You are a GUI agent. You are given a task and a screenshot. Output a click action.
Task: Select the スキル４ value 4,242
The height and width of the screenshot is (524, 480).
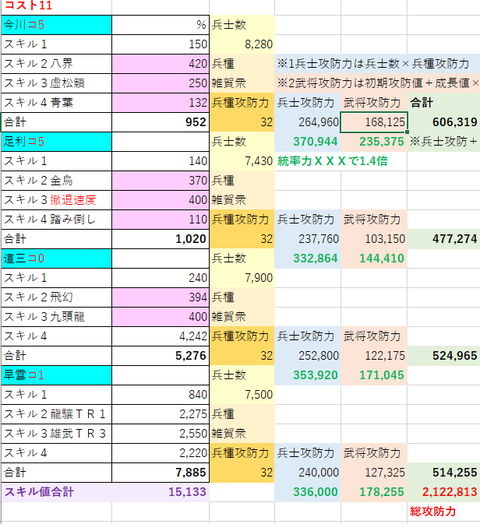(160, 336)
